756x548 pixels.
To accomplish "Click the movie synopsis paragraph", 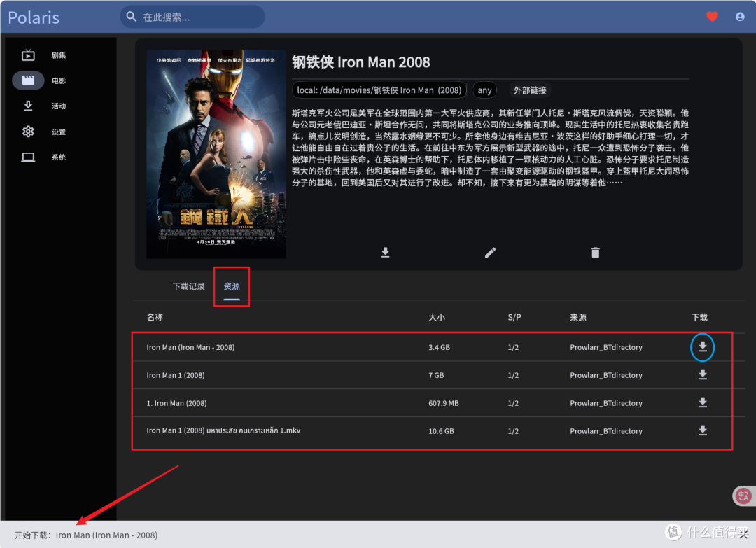I will click(x=490, y=148).
